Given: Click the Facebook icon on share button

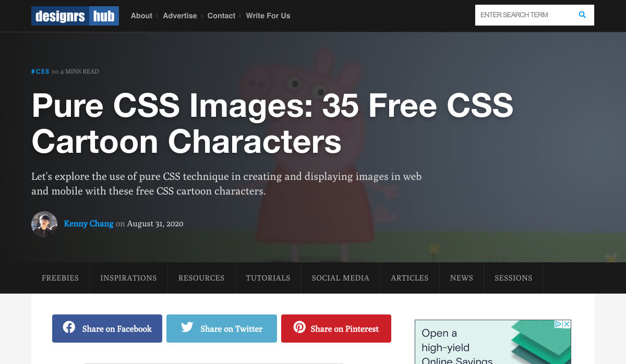Looking at the screenshot, I should click(69, 327).
